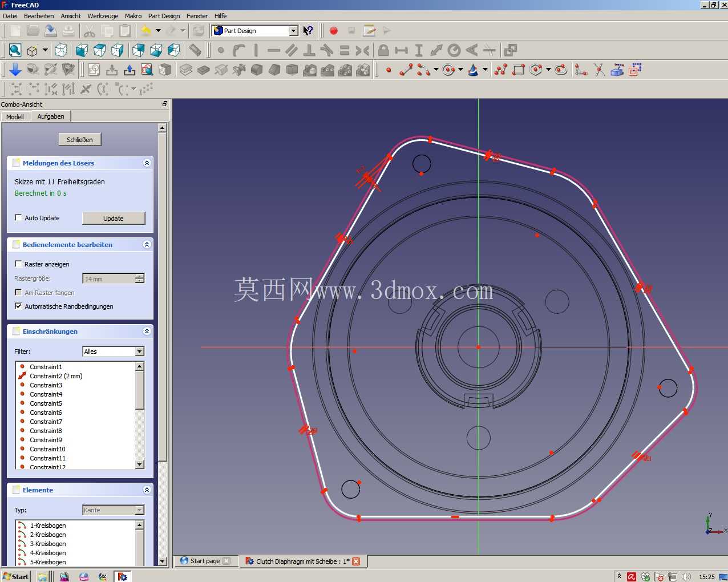Select the sketch line tool
The width and height of the screenshot is (728, 582).
coord(406,70)
